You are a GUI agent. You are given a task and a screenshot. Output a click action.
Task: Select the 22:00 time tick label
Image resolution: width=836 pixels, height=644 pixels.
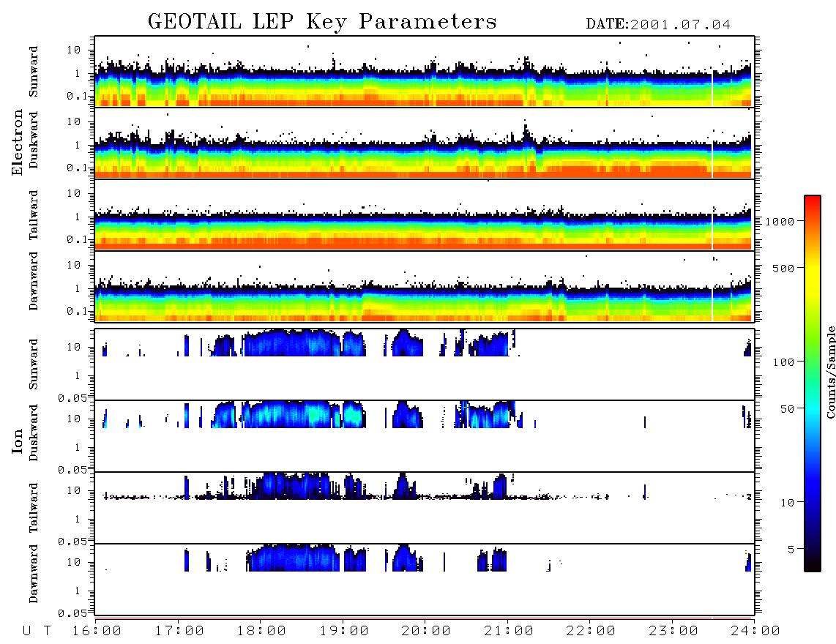tap(591, 632)
